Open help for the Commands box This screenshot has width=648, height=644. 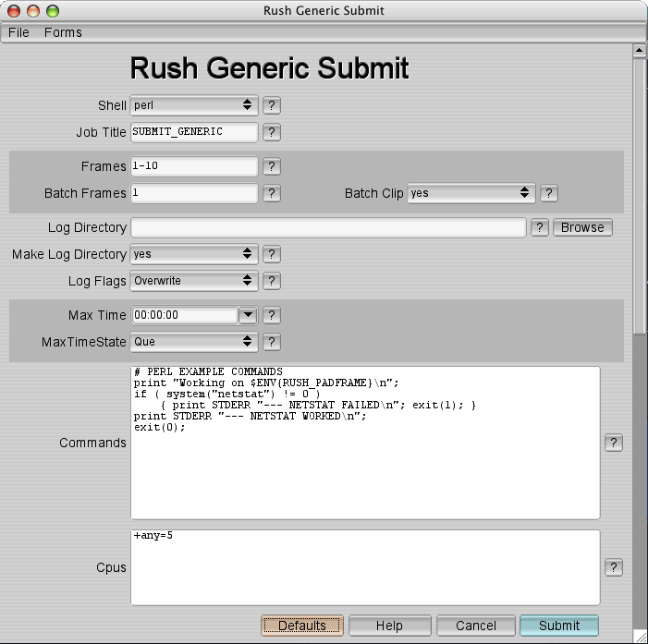pyautogui.click(x=614, y=443)
